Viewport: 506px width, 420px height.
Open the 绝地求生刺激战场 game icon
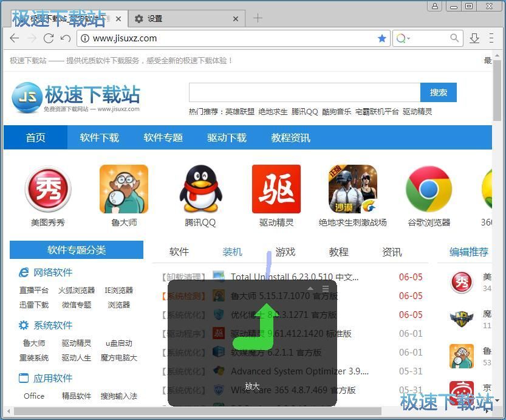(x=353, y=189)
